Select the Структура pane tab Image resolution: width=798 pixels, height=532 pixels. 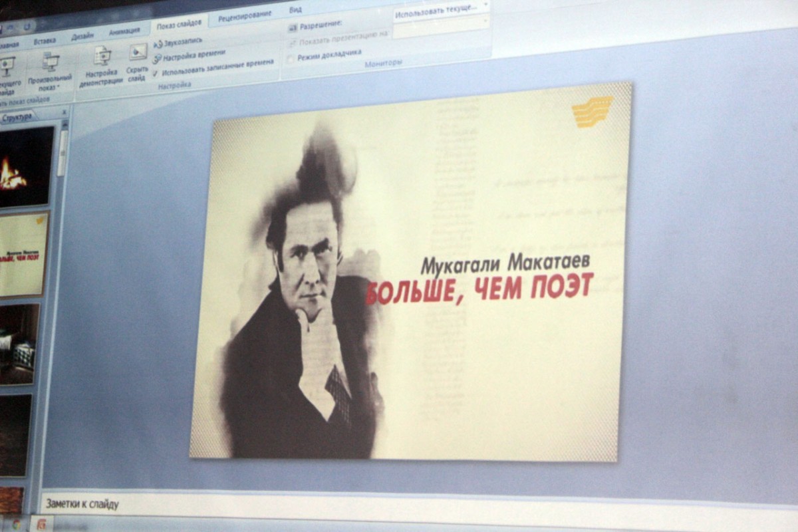click(17, 118)
